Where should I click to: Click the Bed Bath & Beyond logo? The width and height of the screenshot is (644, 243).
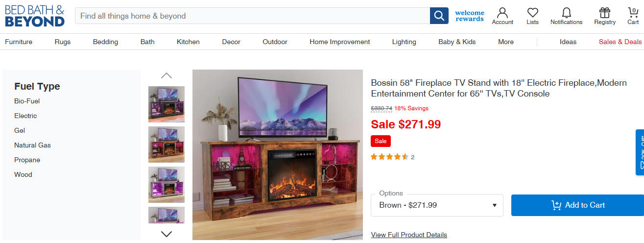pyautogui.click(x=35, y=16)
